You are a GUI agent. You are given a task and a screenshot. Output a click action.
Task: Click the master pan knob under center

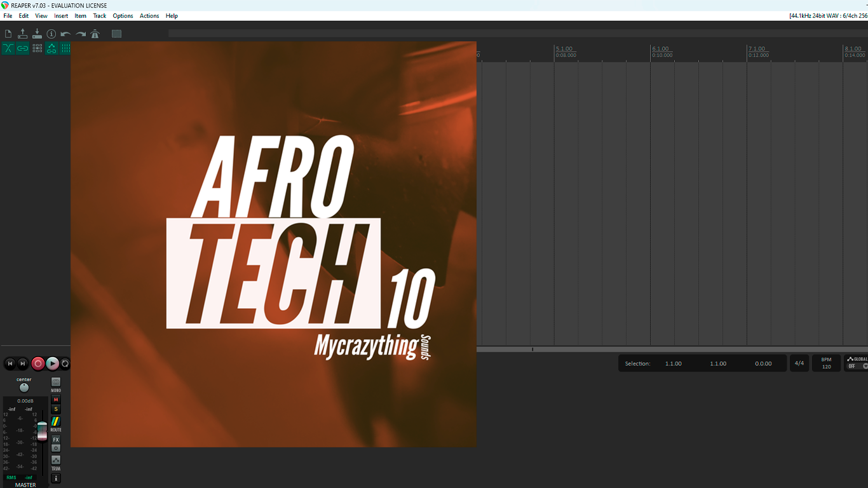24,388
